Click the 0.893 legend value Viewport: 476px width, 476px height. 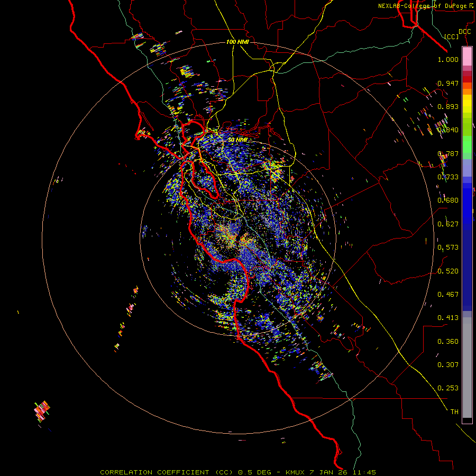click(448, 106)
